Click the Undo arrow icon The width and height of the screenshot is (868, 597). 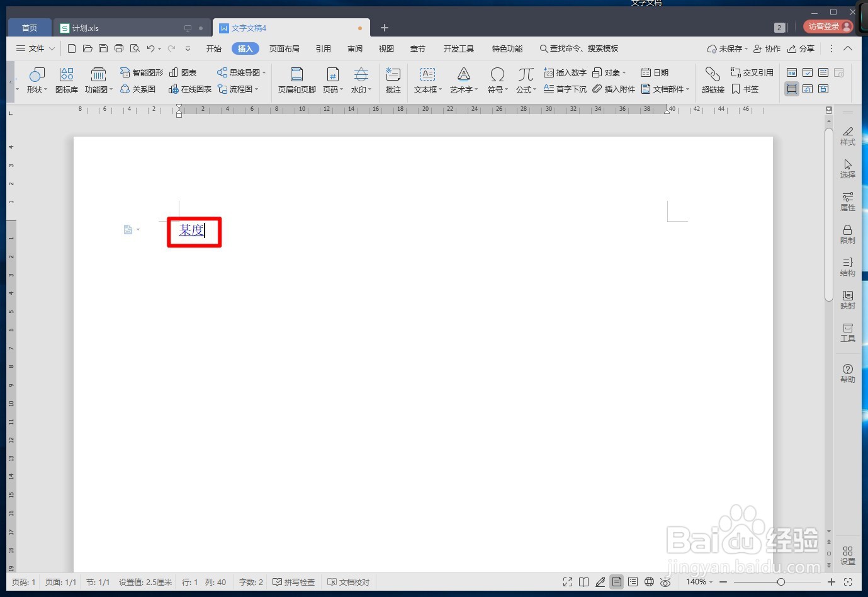[150, 48]
